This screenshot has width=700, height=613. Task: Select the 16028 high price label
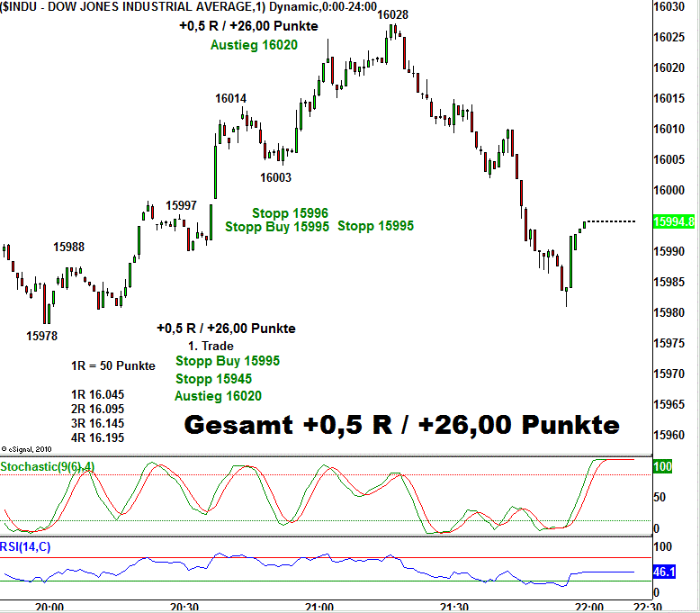(x=392, y=14)
